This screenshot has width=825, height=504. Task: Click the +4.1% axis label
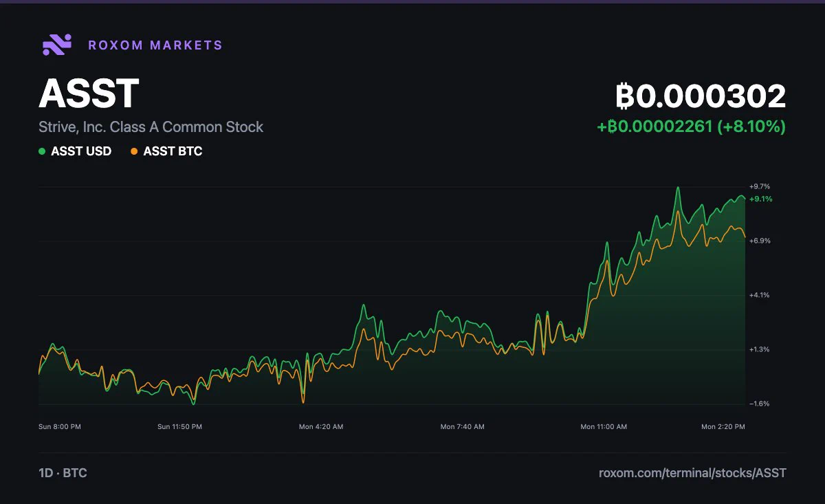pyautogui.click(x=760, y=295)
